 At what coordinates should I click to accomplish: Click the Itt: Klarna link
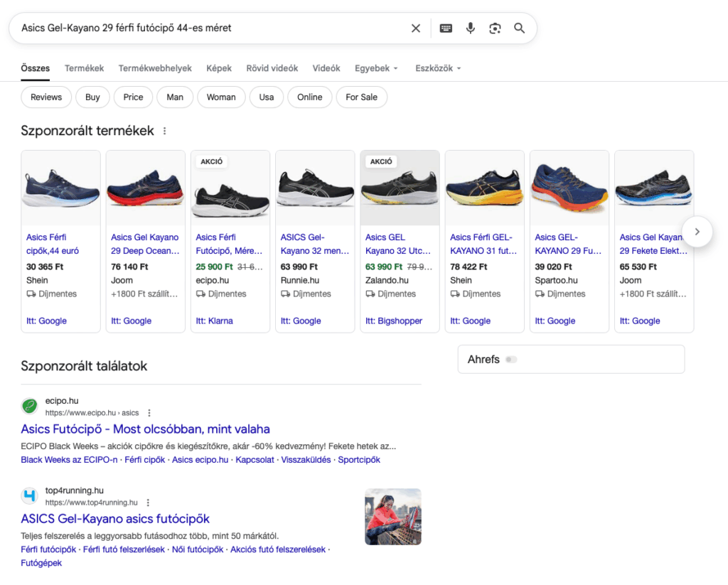pos(214,321)
